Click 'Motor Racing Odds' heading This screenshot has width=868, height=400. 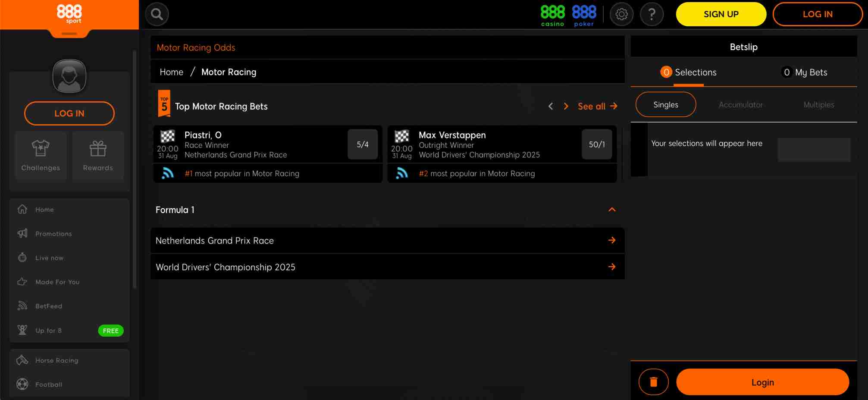coord(196,47)
